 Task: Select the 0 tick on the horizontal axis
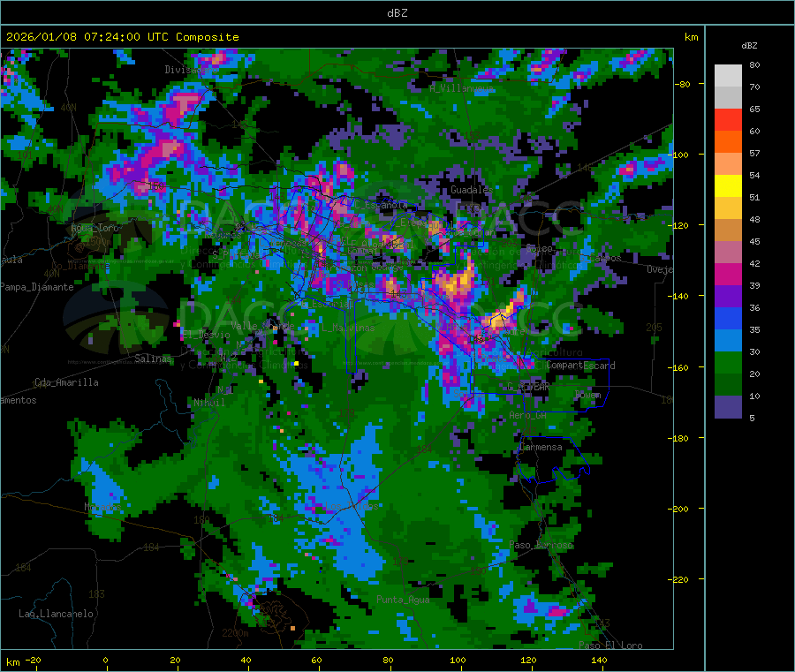(105, 661)
